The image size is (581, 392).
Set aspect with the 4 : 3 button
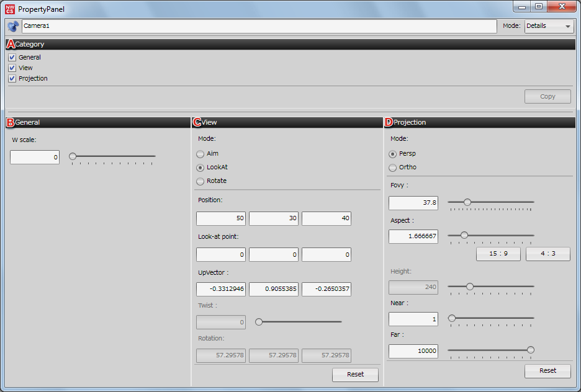[547, 254]
